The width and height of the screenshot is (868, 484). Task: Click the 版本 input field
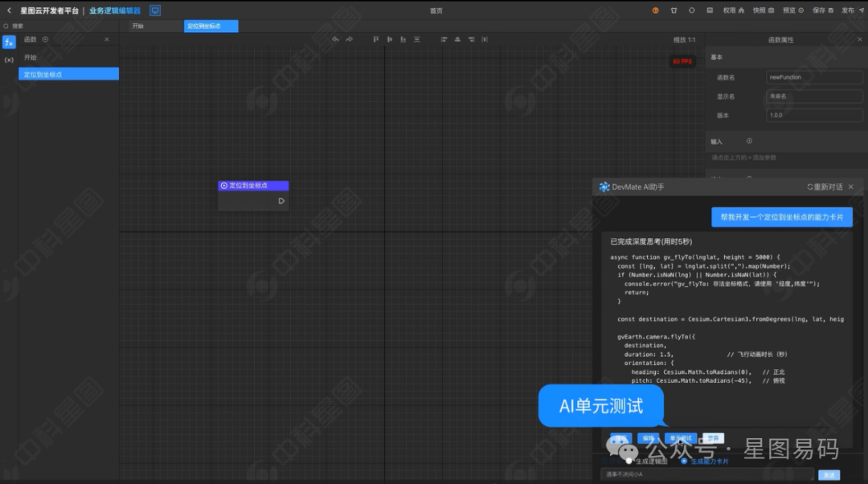pos(813,115)
